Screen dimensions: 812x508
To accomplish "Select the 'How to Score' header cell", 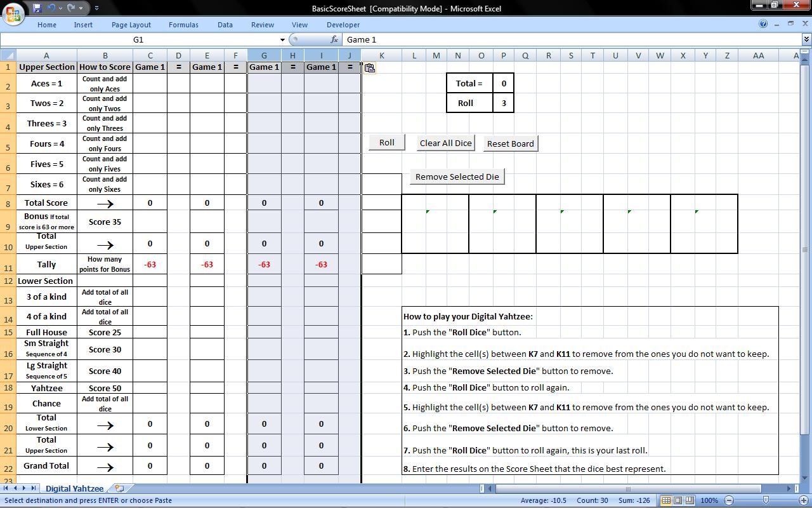I will (x=105, y=67).
